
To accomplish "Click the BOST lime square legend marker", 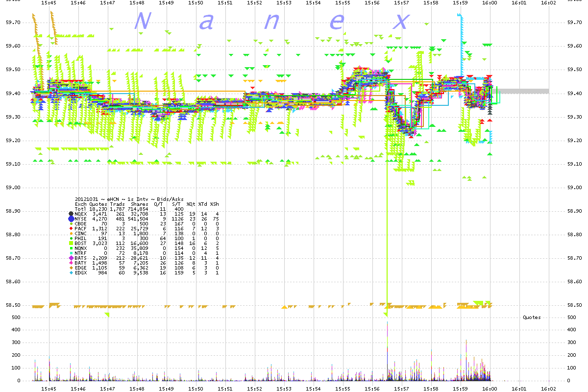I will point(71,243).
